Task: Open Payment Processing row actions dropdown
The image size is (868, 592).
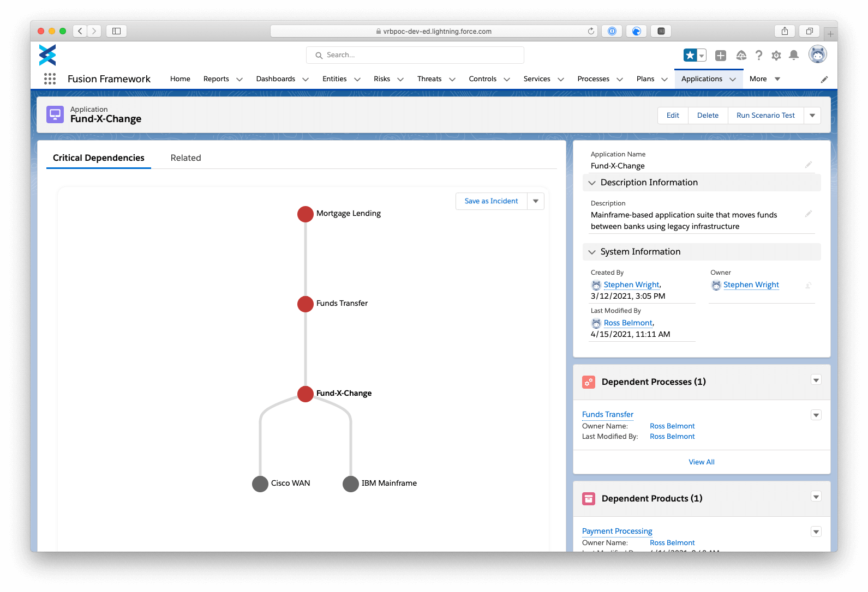Action: click(816, 531)
